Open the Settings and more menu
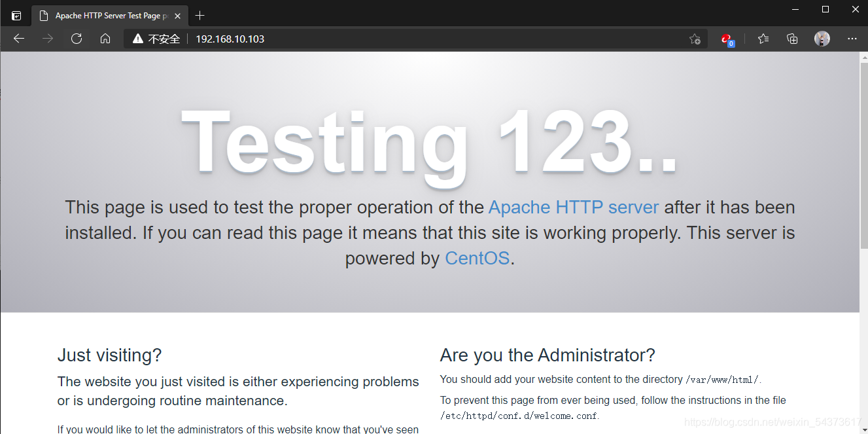The image size is (868, 434). 852,39
